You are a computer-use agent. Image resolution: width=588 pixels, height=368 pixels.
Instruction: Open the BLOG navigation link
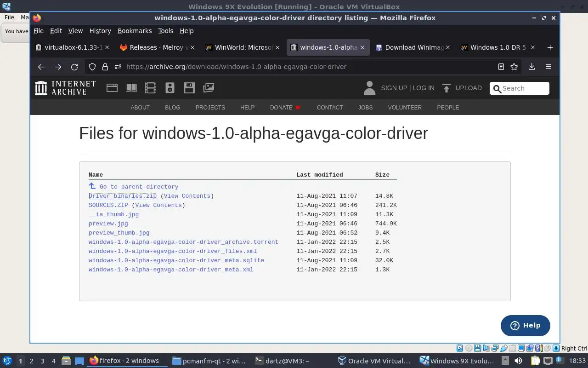click(x=173, y=107)
